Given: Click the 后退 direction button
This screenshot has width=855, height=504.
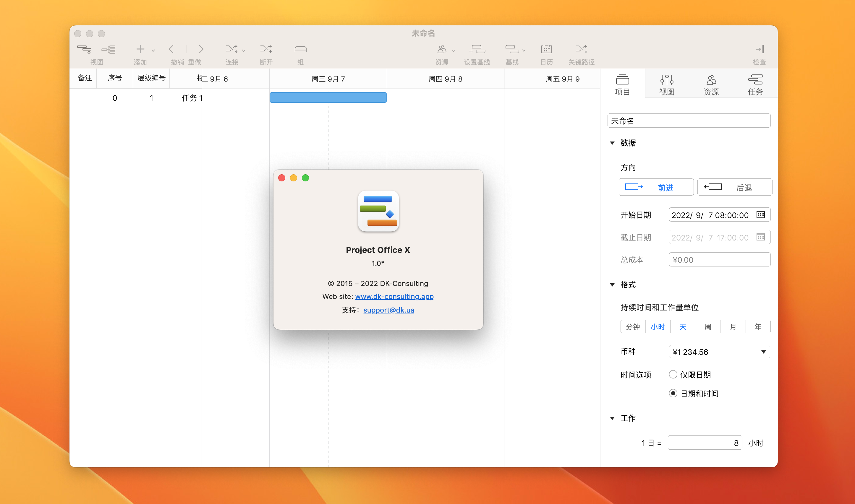Looking at the screenshot, I should (x=735, y=187).
